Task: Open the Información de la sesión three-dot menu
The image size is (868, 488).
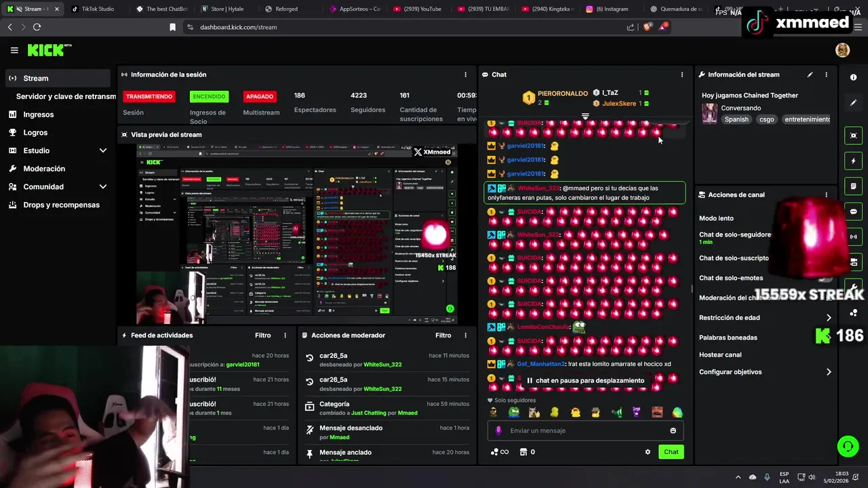Action: [465, 75]
